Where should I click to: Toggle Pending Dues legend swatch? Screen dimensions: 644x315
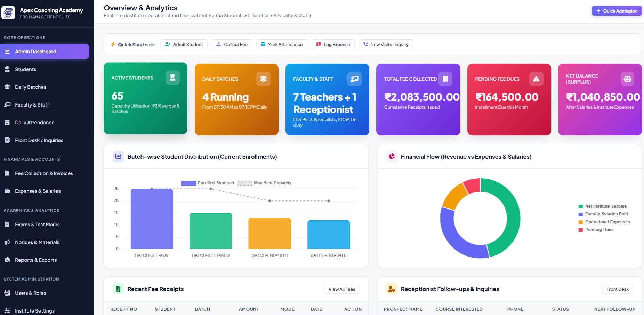pos(580,230)
